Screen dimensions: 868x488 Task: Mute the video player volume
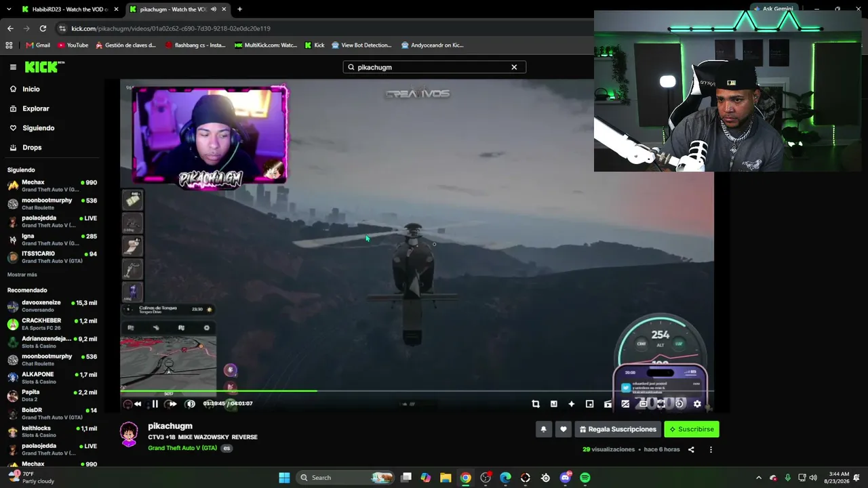tap(191, 404)
